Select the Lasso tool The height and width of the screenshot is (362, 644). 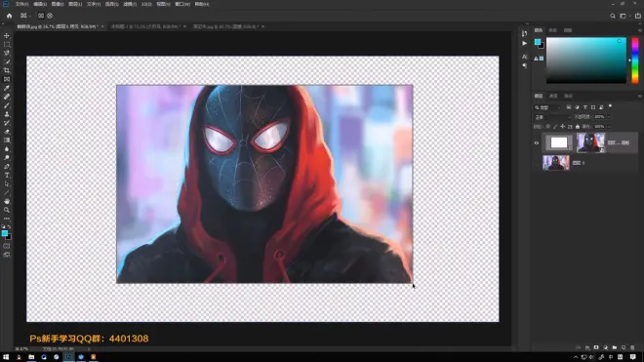tap(7, 53)
